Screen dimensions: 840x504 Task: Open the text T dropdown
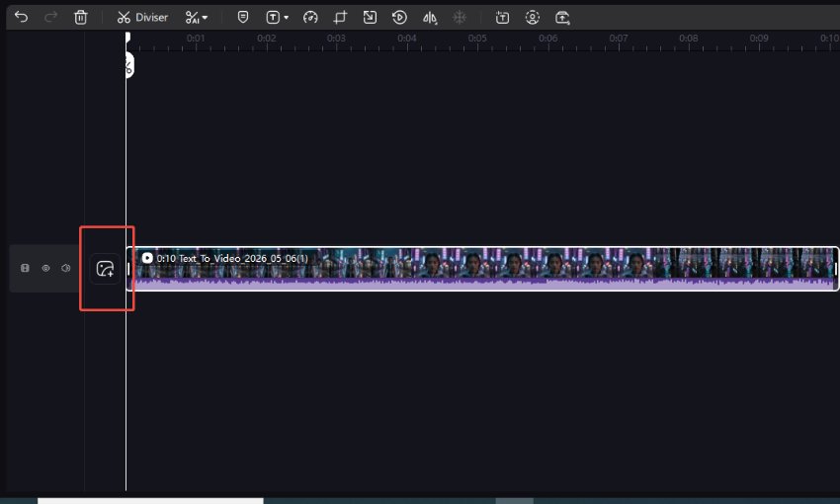coord(277,18)
